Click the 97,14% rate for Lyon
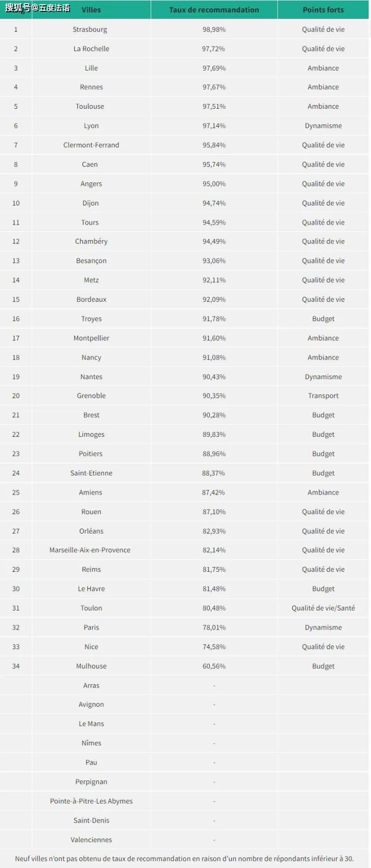The image size is (371, 868). pos(214,126)
